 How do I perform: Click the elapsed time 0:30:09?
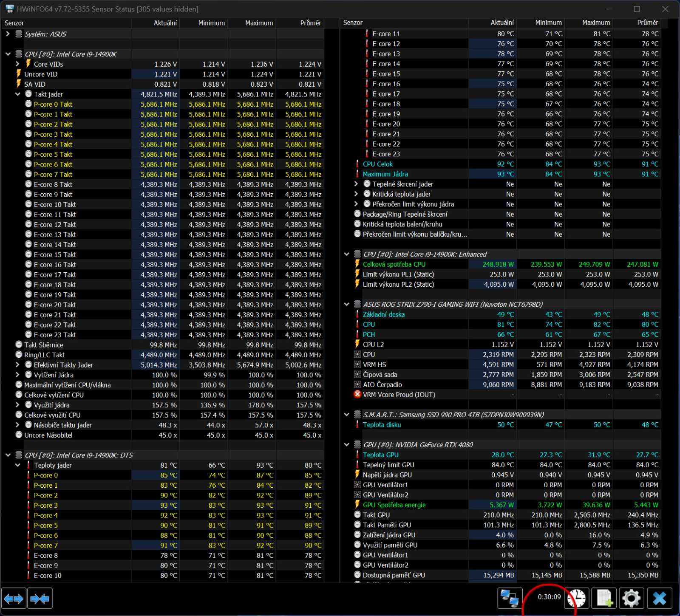[549, 597]
